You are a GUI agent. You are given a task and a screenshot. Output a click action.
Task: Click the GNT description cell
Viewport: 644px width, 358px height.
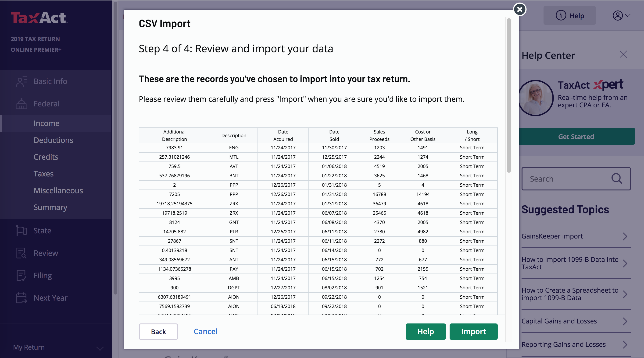click(x=234, y=222)
